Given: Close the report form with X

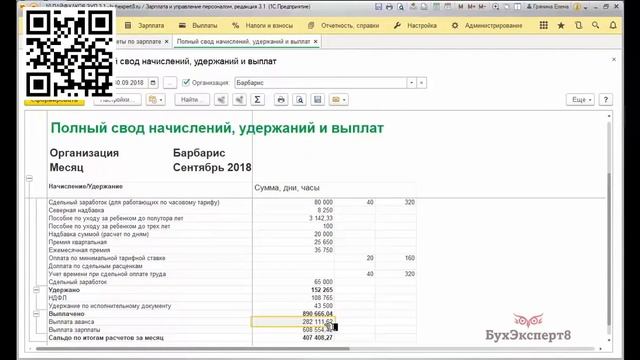Looking at the screenshot, I should [x=614, y=60].
